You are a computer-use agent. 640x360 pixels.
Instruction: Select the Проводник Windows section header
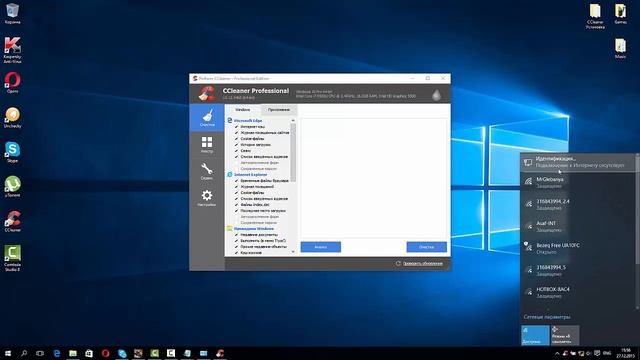(x=253, y=229)
